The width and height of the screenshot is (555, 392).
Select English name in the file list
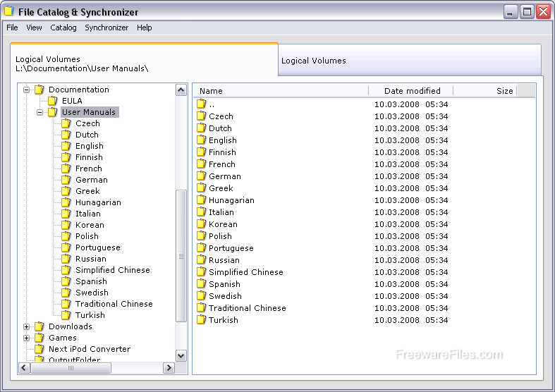(x=223, y=140)
